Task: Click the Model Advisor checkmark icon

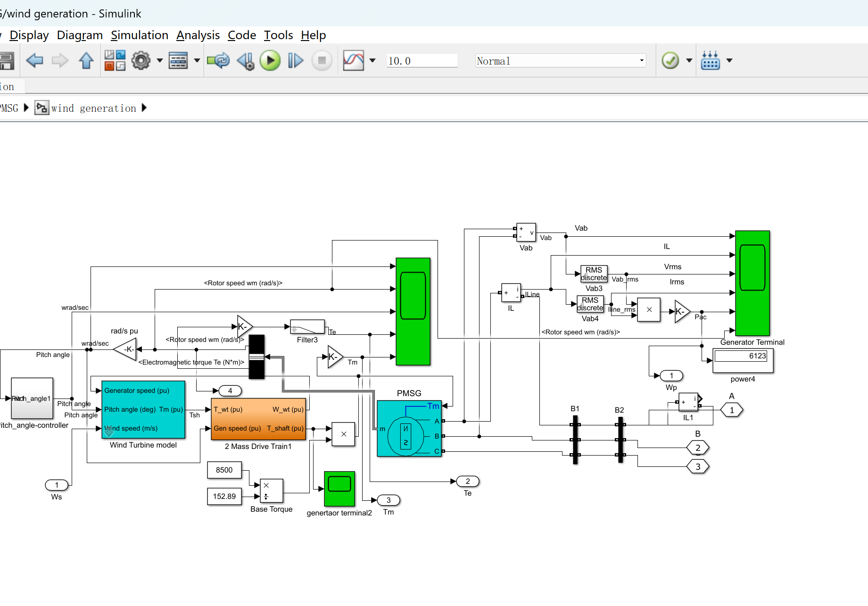Action: click(670, 60)
